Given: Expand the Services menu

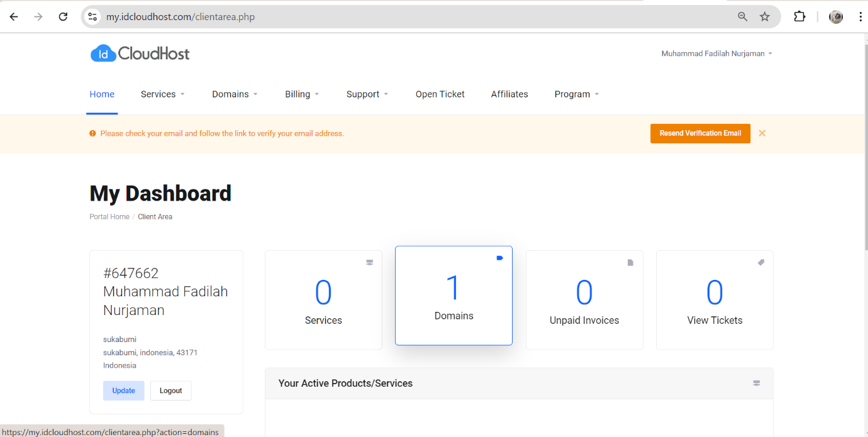Looking at the screenshot, I should pos(163,94).
